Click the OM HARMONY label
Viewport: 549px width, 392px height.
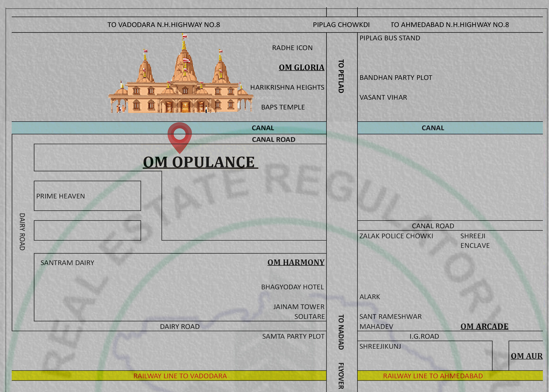pos(296,262)
